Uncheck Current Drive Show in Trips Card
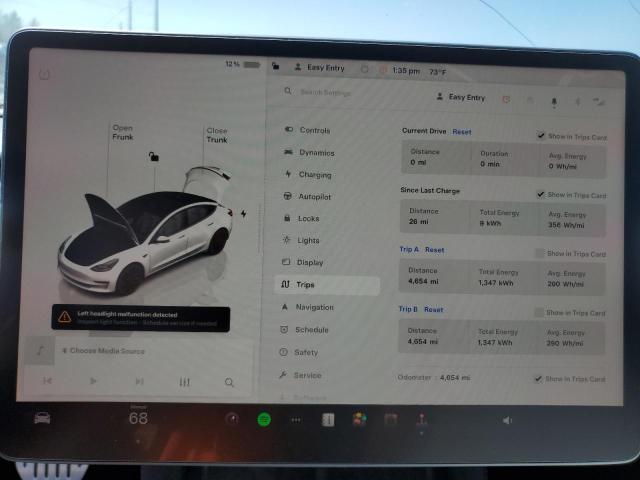The height and width of the screenshot is (480, 640). click(541, 136)
